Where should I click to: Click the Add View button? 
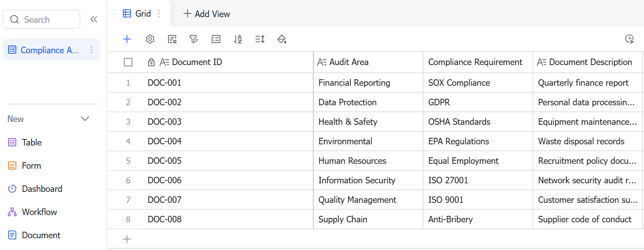point(207,14)
